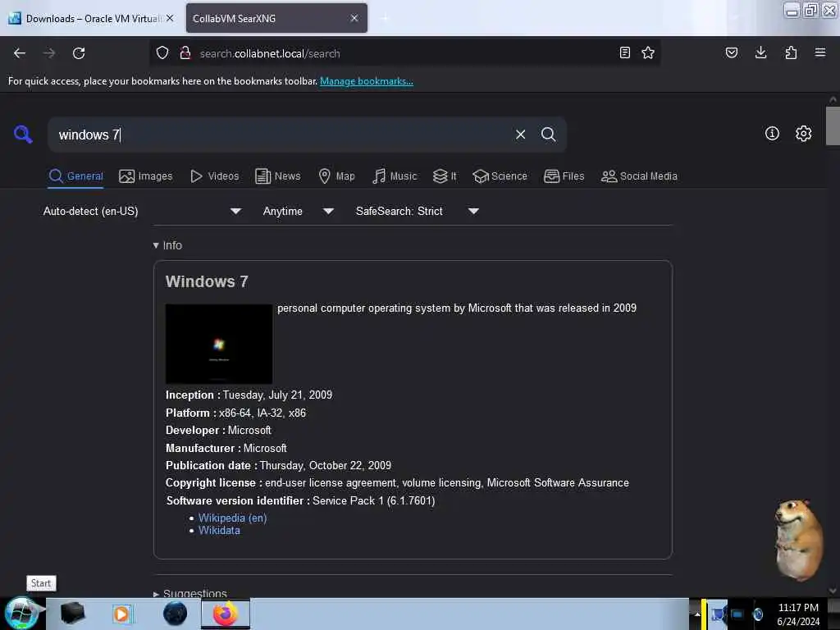Switch to the Images category

pos(146,176)
